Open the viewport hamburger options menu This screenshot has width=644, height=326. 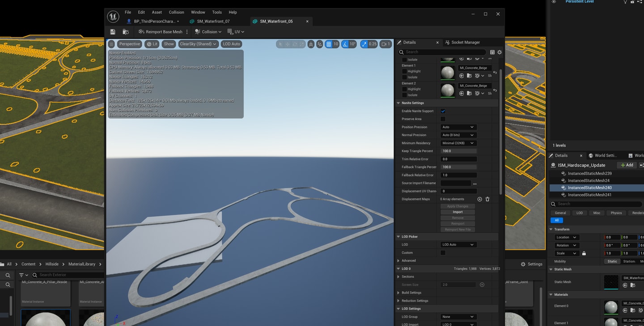pos(111,44)
